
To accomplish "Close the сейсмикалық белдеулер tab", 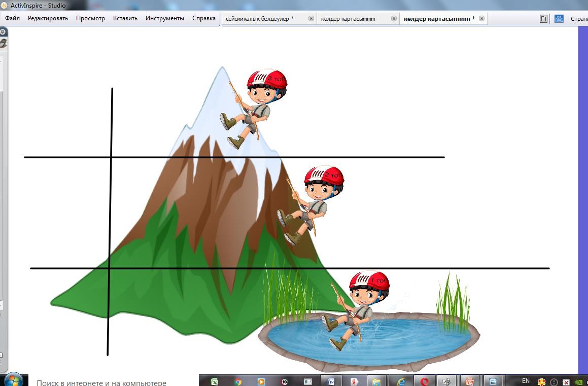I will 311,18.
